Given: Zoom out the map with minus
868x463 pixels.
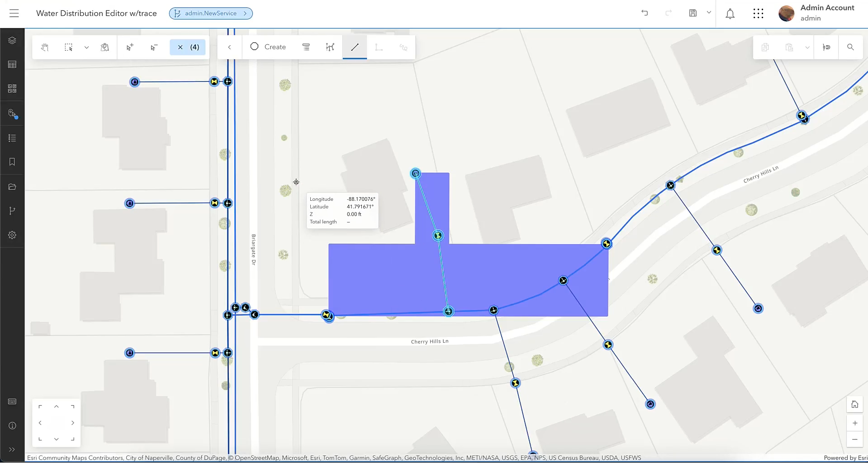Looking at the screenshot, I should 855,439.
